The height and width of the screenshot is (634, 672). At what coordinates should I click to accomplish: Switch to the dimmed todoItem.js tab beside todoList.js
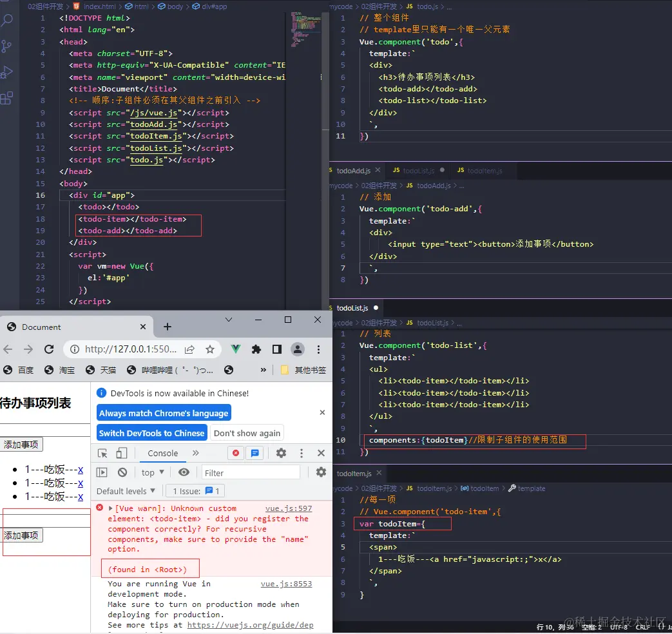pos(485,171)
